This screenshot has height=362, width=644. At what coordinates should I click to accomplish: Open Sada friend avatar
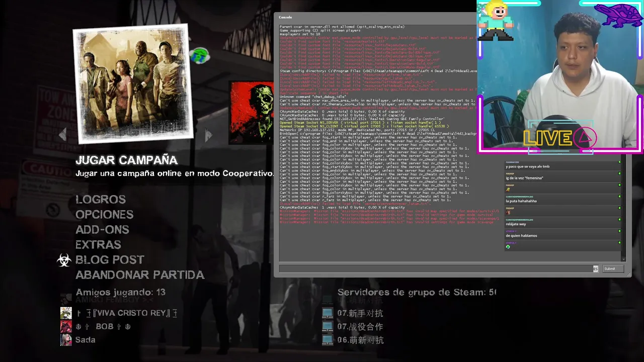tap(66, 340)
